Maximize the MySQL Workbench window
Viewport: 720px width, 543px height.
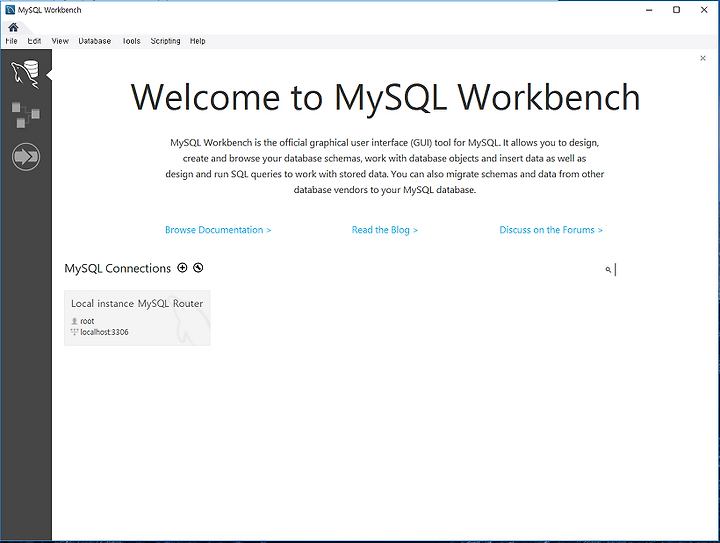point(676,10)
